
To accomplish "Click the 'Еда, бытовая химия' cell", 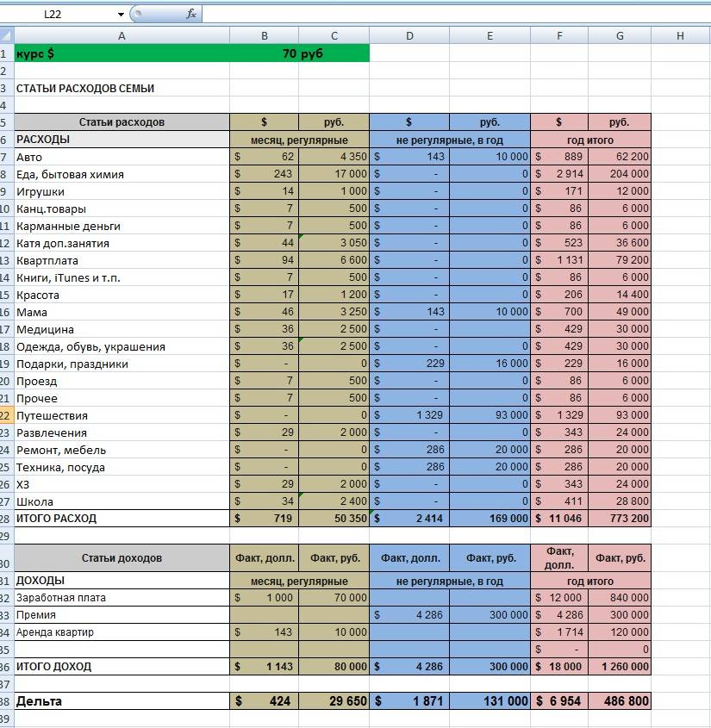I will (x=122, y=174).
